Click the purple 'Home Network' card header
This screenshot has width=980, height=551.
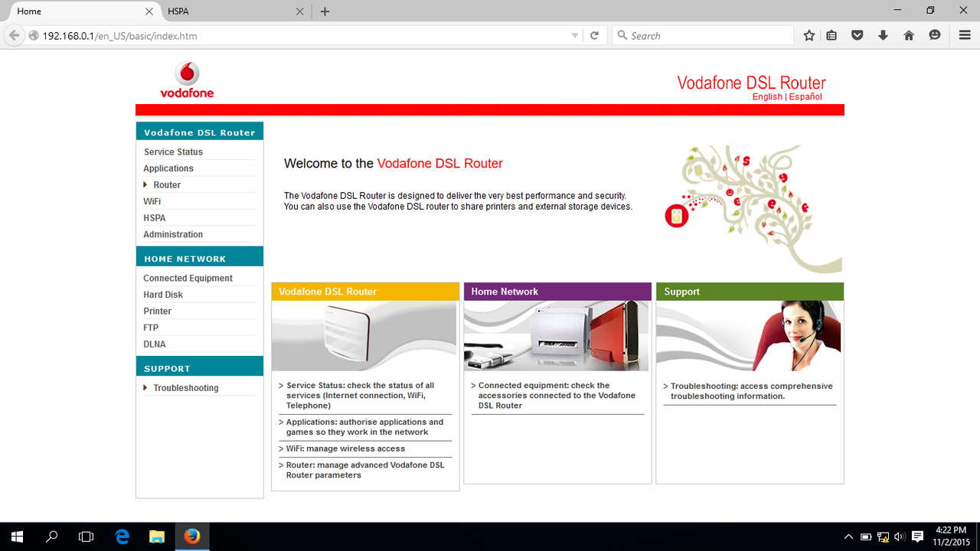coord(557,292)
